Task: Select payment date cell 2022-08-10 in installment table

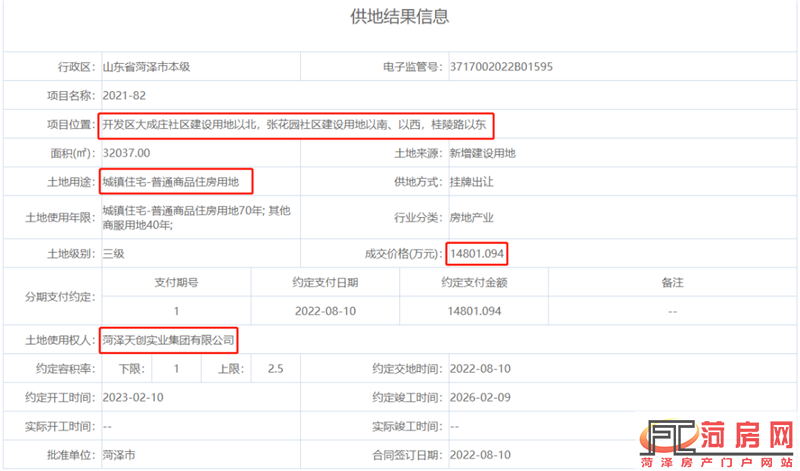Action: (x=325, y=311)
